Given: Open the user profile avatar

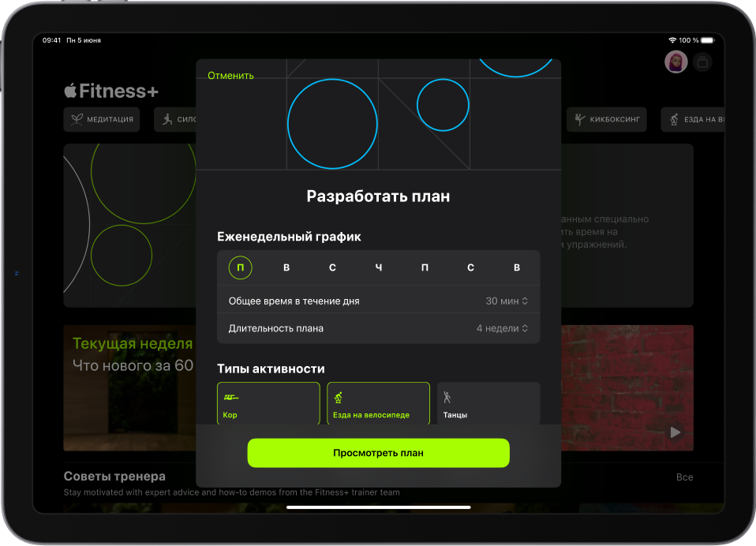Looking at the screenshot, I should point(676,62).
